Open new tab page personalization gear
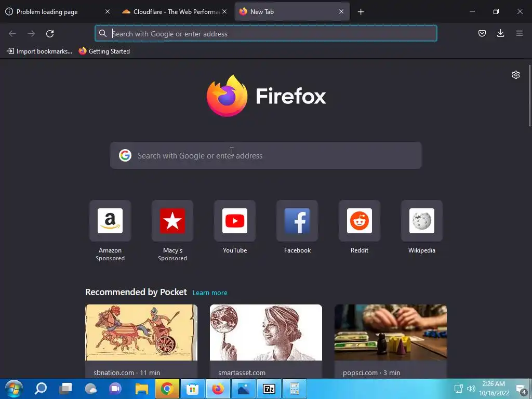The height and width of the screenshot is (399, 532). pos(516,75)
